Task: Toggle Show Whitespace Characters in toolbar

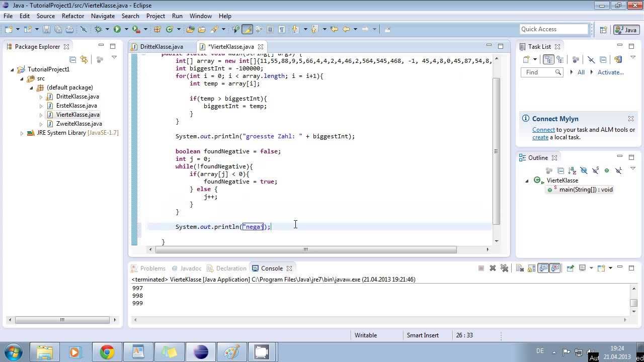Action: pyautogui.click(x=282, y=29)
